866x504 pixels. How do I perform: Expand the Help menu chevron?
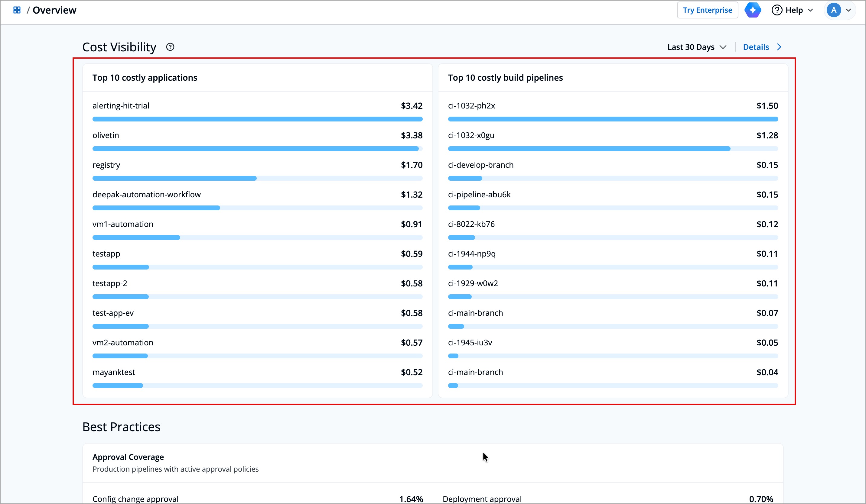click(810, 10)
